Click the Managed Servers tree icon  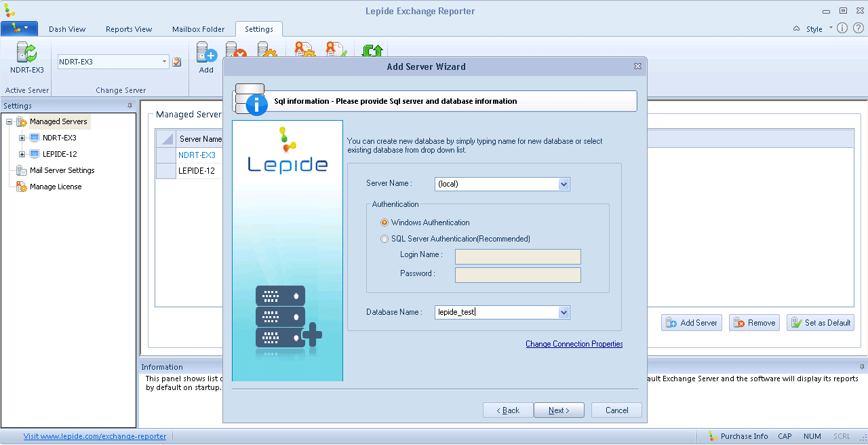coord(22,122)
